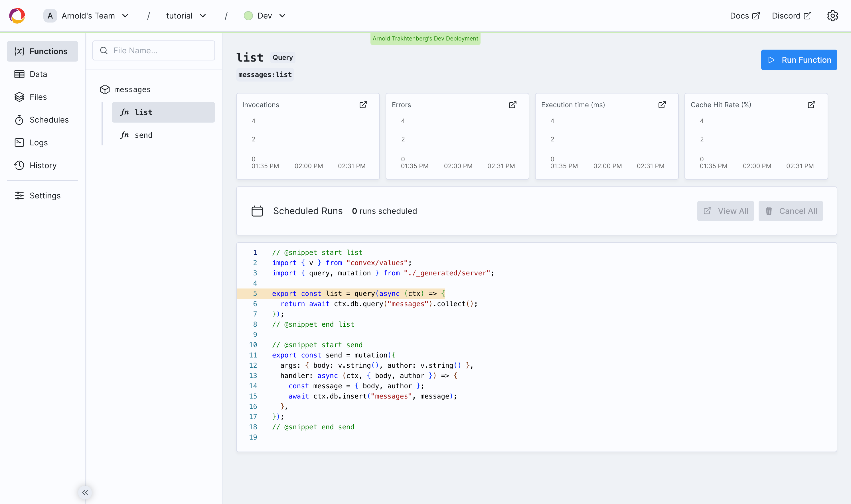Click the Convex logo icon
Screen dimensions: 851x504
[17, 16]
